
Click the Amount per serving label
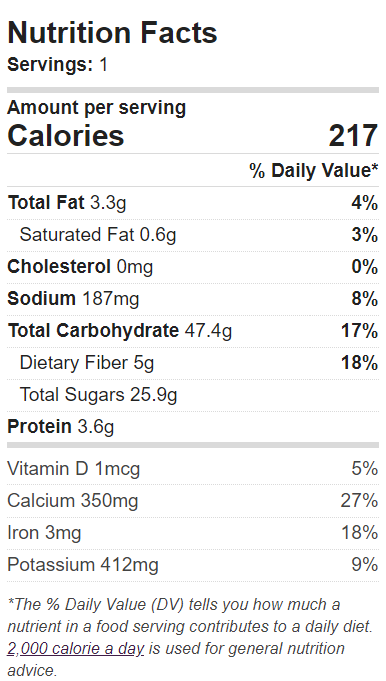coord(96,108)
